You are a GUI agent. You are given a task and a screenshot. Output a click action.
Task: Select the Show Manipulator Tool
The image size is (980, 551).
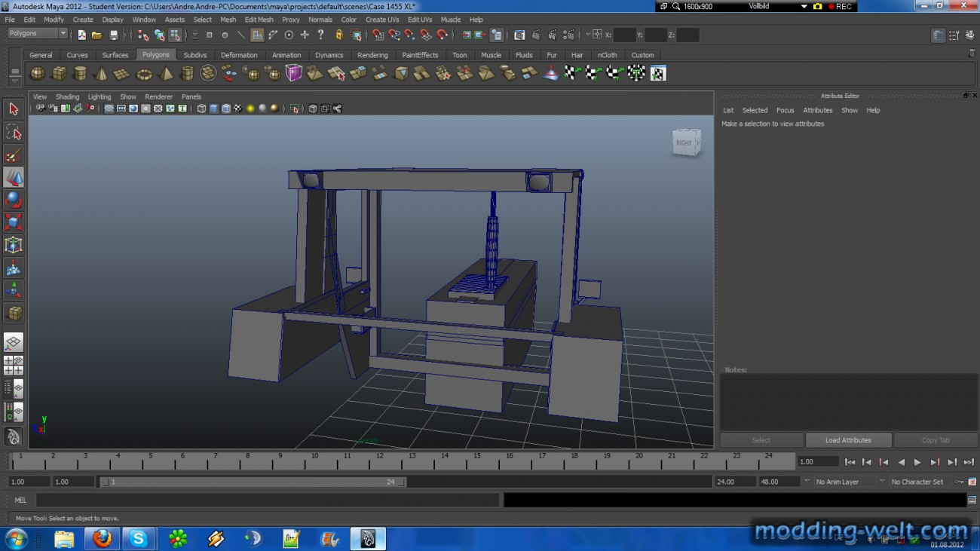(14, 290)
